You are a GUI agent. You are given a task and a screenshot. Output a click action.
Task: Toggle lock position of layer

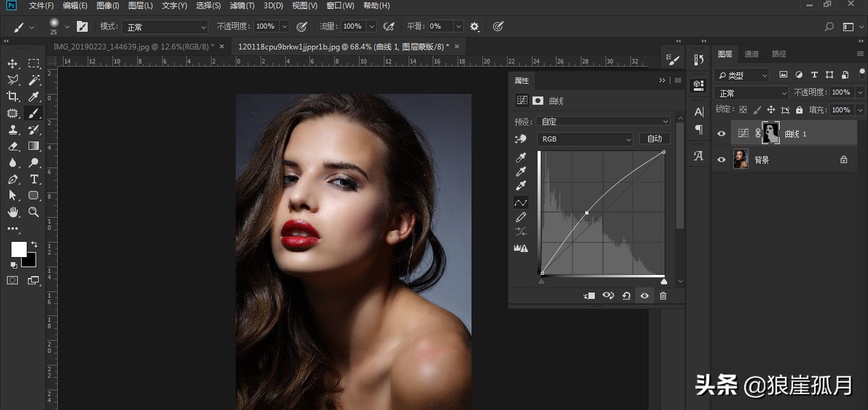coord(771,110)
